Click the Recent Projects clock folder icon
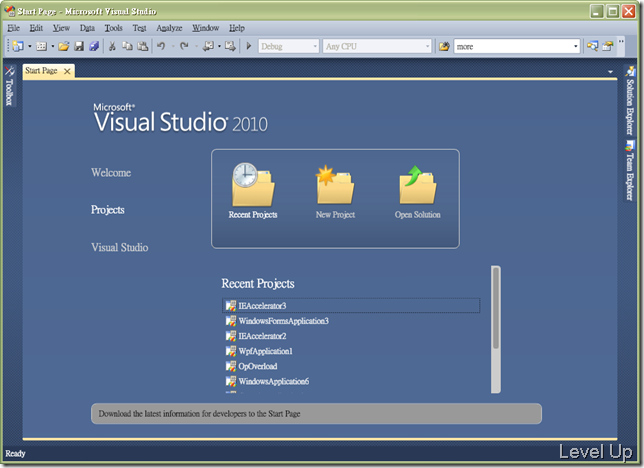 (x=253, y=184)
